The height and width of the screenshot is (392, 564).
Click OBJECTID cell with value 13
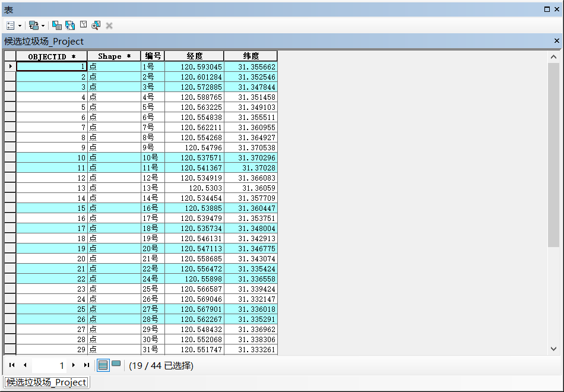[x=52, y=188]
